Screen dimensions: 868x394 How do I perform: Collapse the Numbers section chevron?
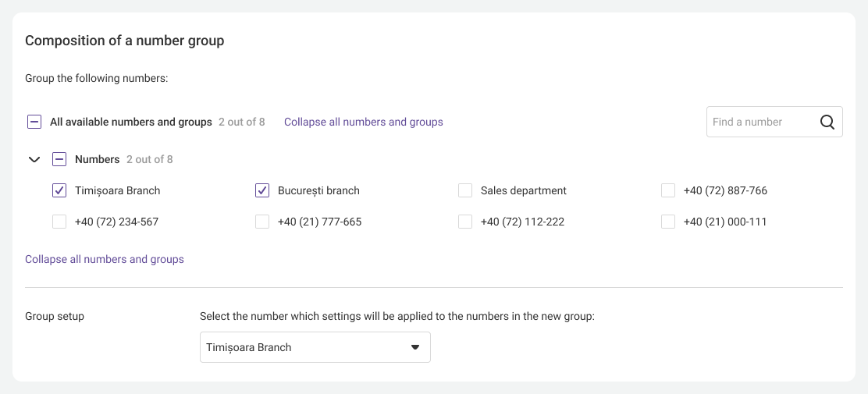[34, 159]
